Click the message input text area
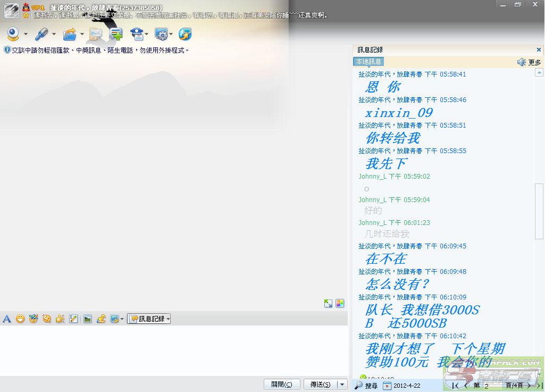This screenshot has height=392, width=545. (x=173, y=350)
